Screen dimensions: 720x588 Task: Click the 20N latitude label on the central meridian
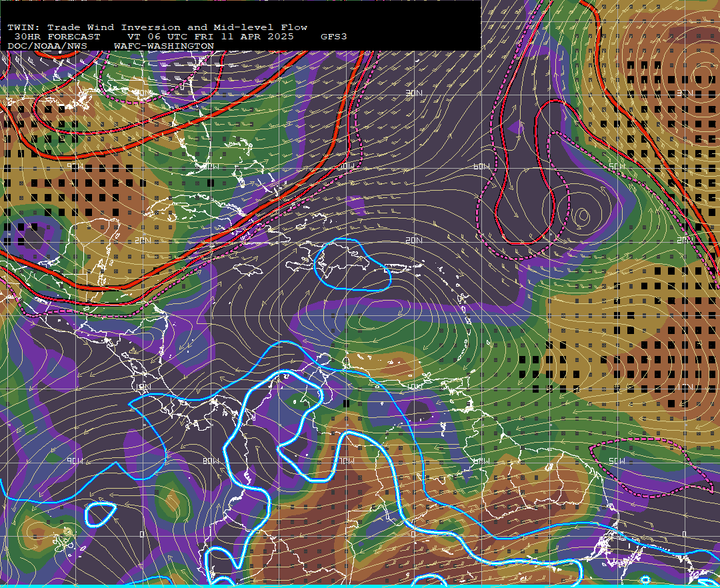[x=414, y=240]
